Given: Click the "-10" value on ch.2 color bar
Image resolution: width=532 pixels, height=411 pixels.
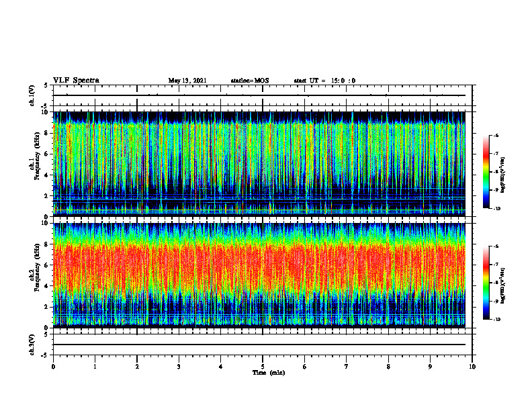Looking at the screenshot, I should tap(497, 320).
